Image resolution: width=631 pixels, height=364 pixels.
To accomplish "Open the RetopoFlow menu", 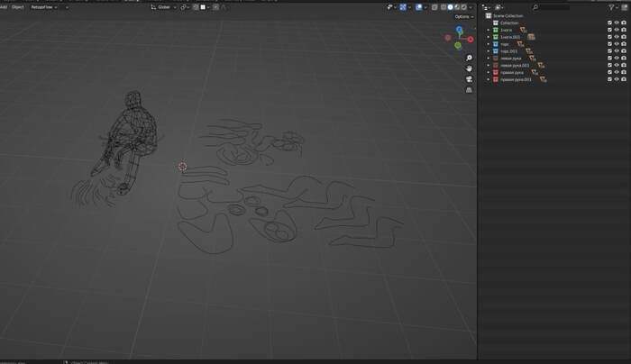I will tap(43, 7).
